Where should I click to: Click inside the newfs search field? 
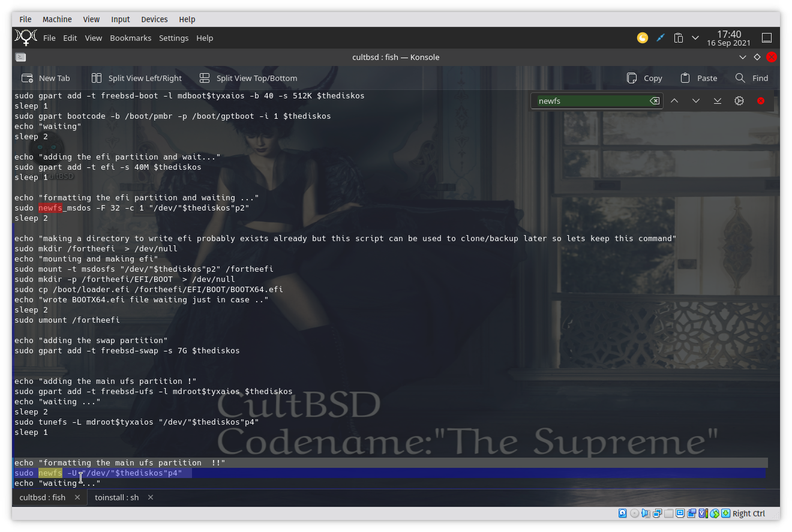591,101
